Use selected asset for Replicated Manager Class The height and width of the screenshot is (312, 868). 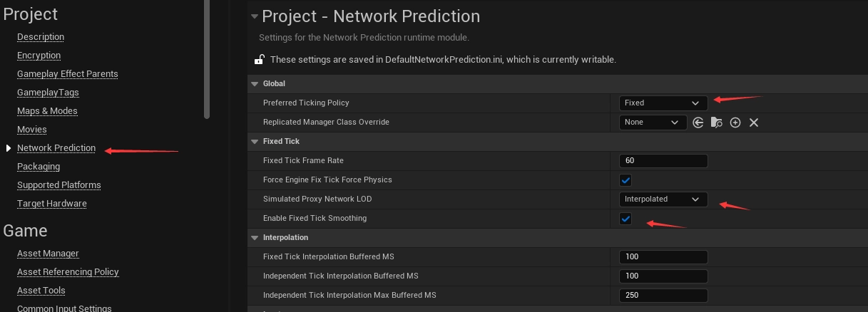[698, 123]
